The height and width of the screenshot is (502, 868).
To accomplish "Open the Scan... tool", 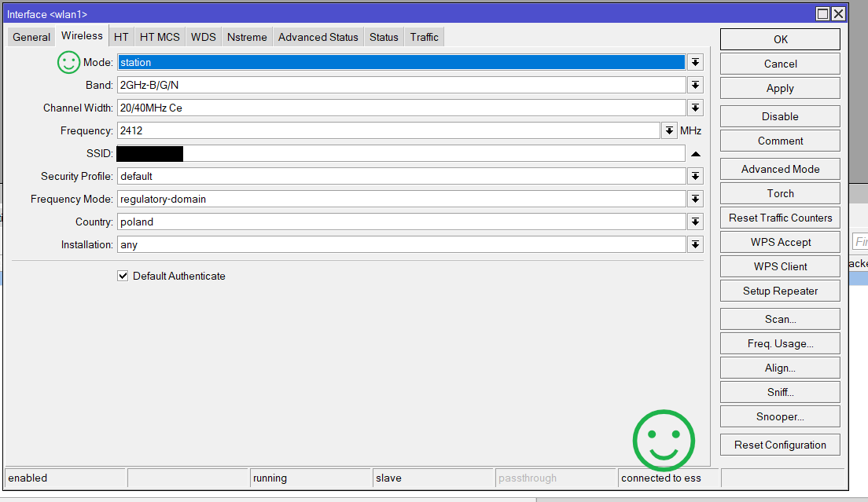I will coord(780,319).
